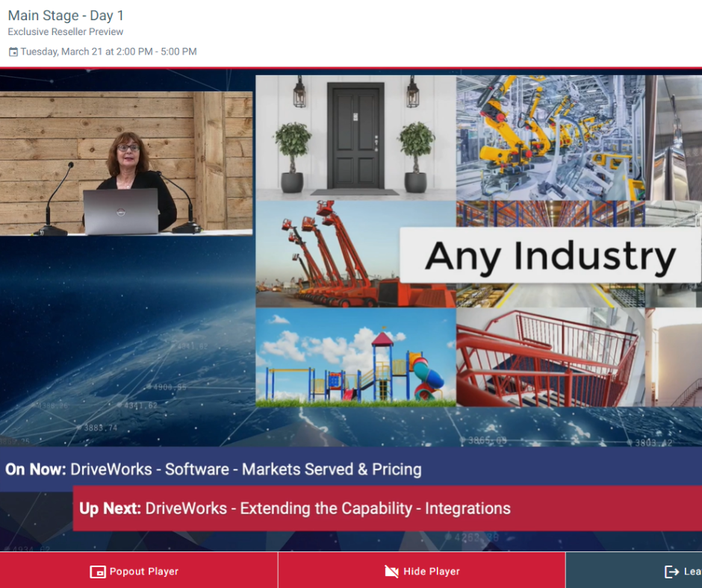Click the 'Main Stage - Day 1' title
The width and height of the screenshot is (702, 588).
click(66, 16)
